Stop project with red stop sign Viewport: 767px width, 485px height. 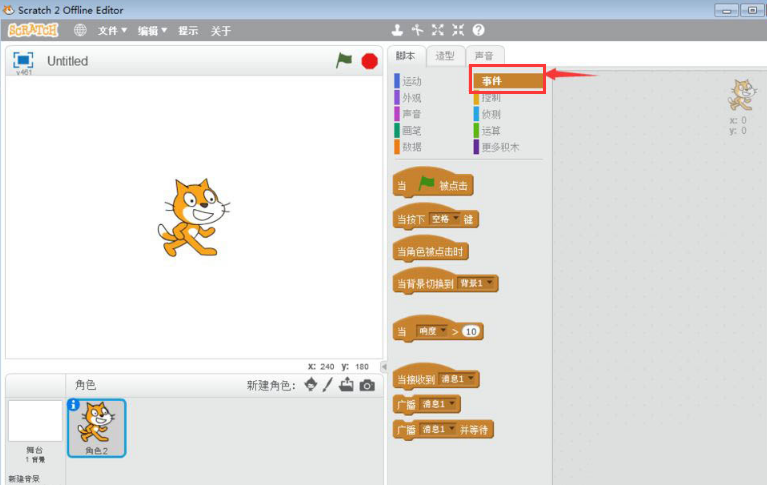click(369, 61)
